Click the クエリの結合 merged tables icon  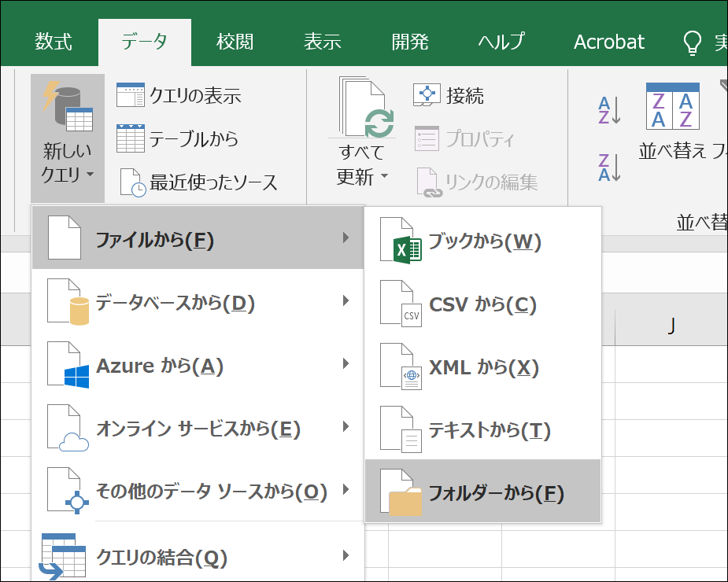pyautogui.click(x=63, y=557)
